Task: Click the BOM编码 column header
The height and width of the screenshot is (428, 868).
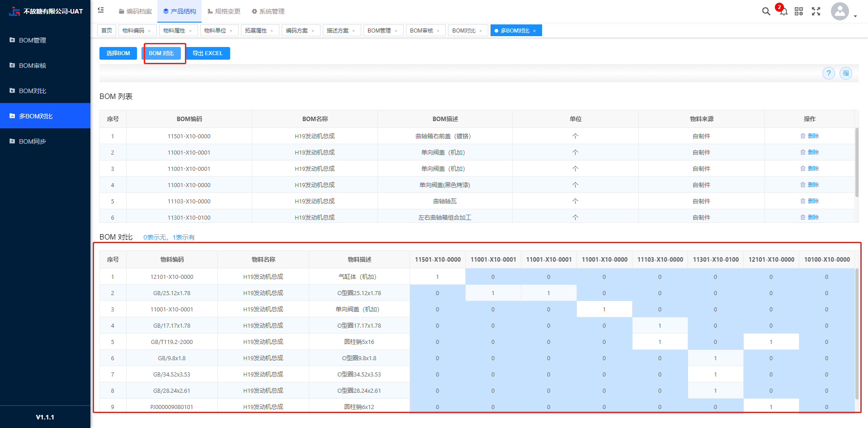Action: tap(189, 119)
